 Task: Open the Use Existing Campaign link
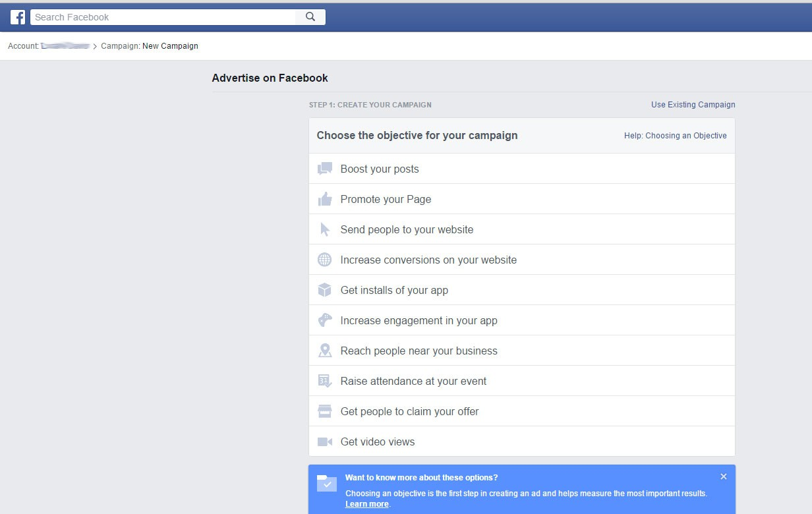pyautogui.click(x=693, y=105)
